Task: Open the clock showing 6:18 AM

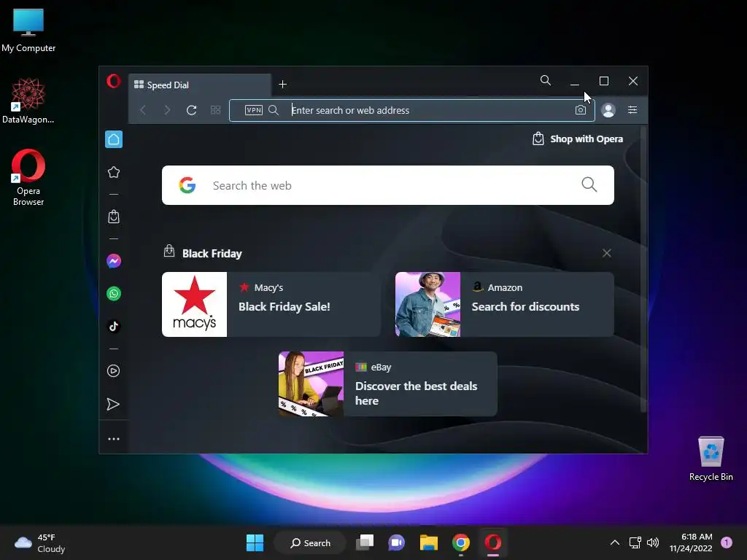Action: (691, 542)
